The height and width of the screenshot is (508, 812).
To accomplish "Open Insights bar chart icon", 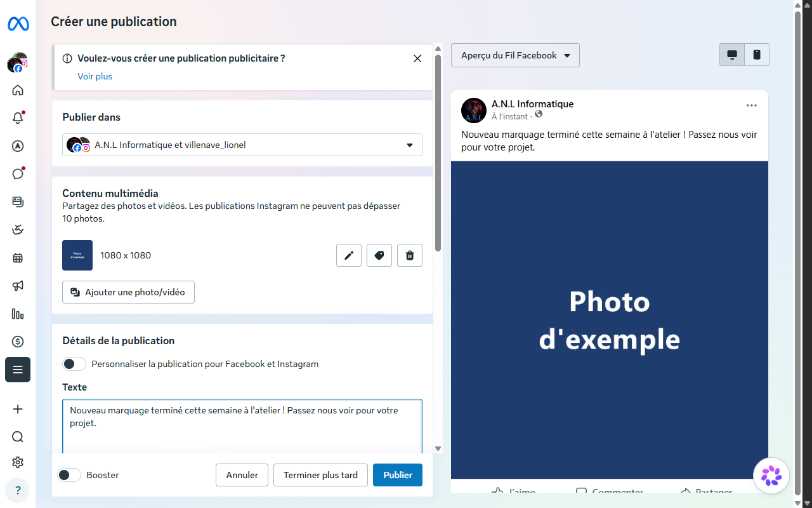I will pos(18,314).
